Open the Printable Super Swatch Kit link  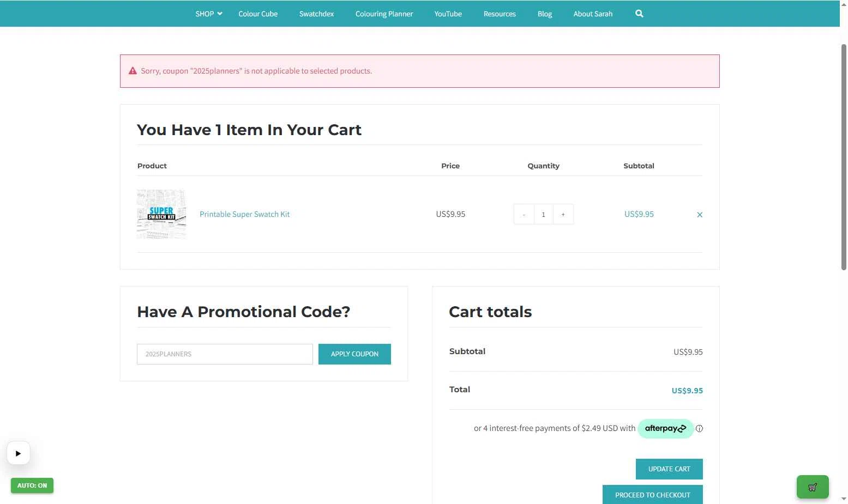244,214
